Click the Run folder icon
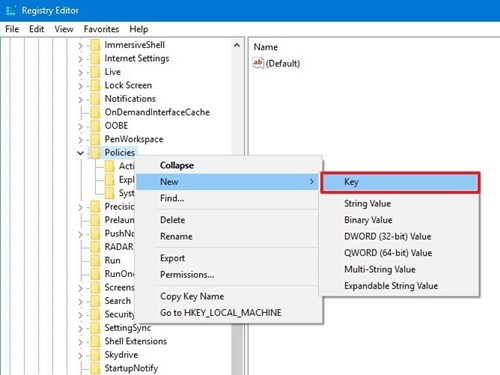The height and width of the screenshot is (375, 500). click(x=95, y=260)
